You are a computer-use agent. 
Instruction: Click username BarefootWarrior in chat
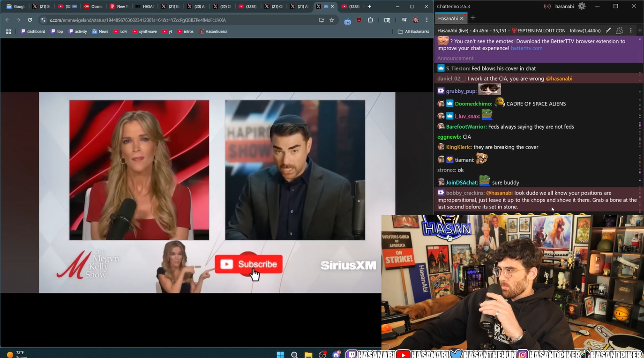[x=466, y=127]
